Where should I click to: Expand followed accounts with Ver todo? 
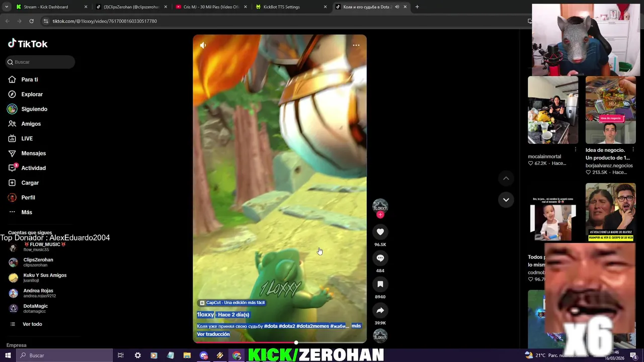(x=26, y=324)
